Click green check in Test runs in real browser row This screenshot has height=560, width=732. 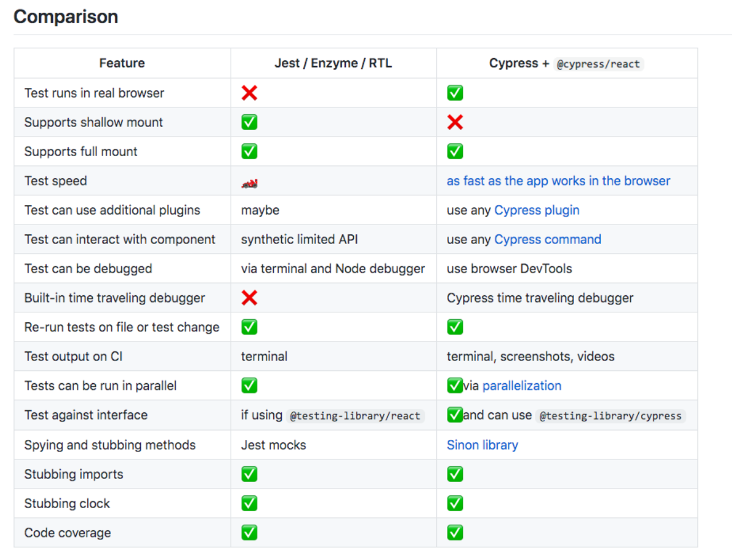tap(455, 93)
